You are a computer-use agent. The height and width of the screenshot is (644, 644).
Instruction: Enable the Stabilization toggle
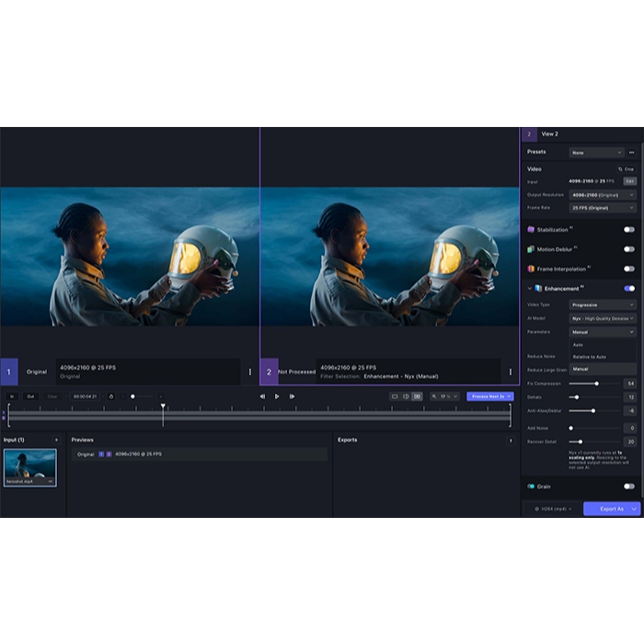tap(629, 230)
